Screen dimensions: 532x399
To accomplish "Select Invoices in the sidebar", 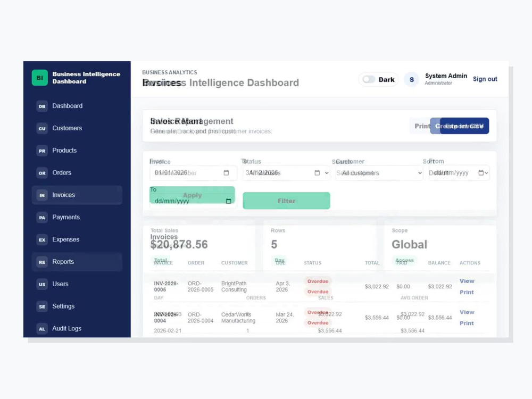I will coord(77,195).
